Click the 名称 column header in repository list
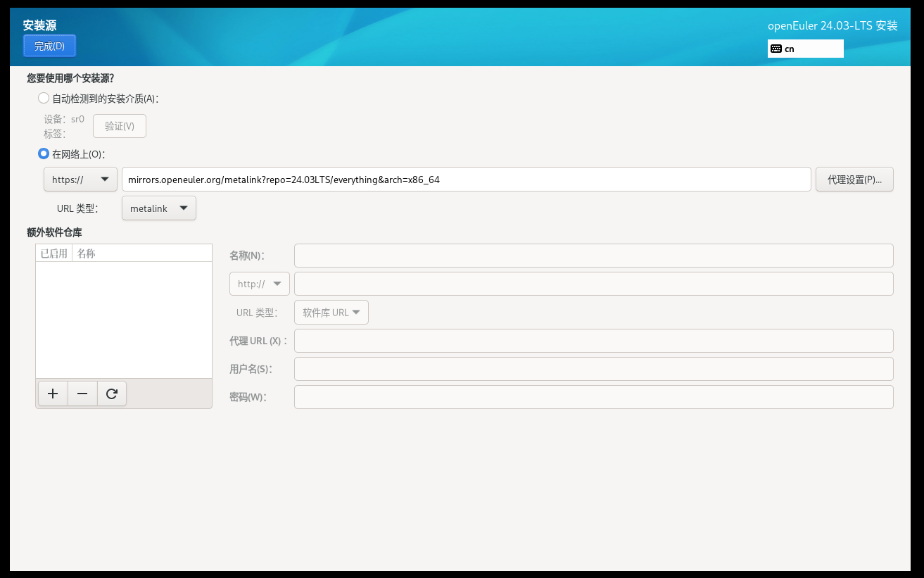Image resolution: width=924 pixels, height=578 pixels. 142,253
